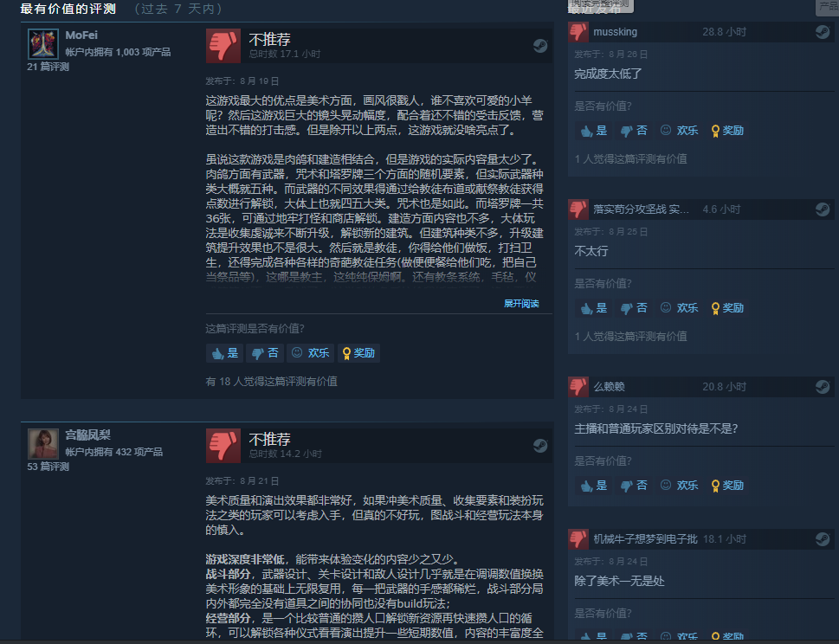Open MoFei's username link
This screenshot has height=644, width=839.
(x=81, y=35)
